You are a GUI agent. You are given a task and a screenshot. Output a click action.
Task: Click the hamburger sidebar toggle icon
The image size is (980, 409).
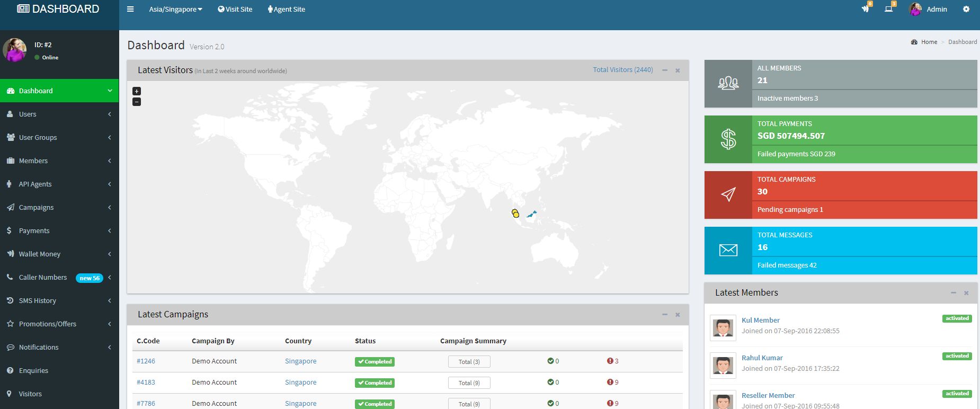[130, 9]
